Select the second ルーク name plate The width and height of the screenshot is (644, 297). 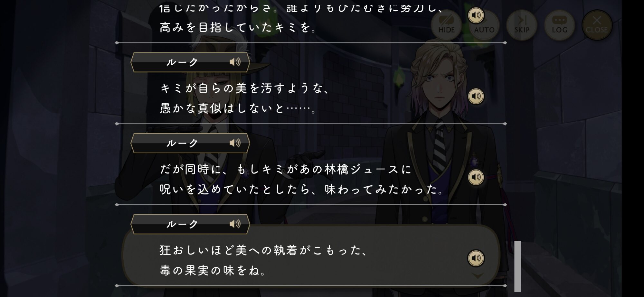tap(190, 143)
